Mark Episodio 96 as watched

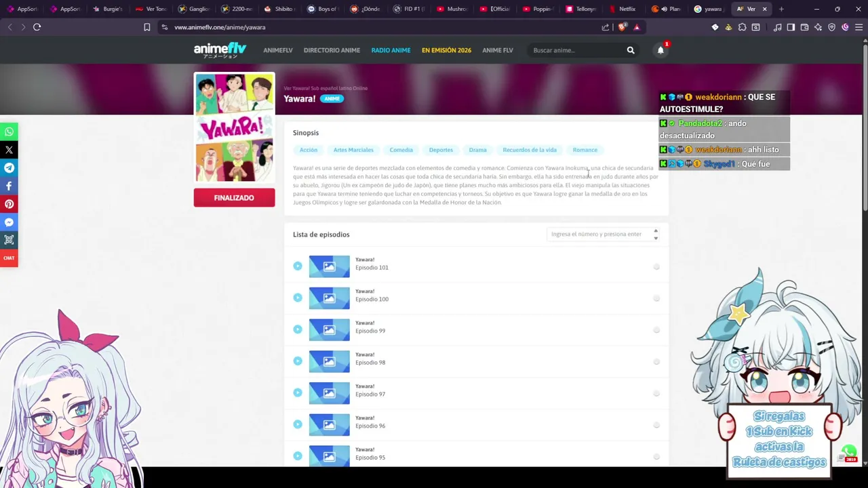(656, 425)
